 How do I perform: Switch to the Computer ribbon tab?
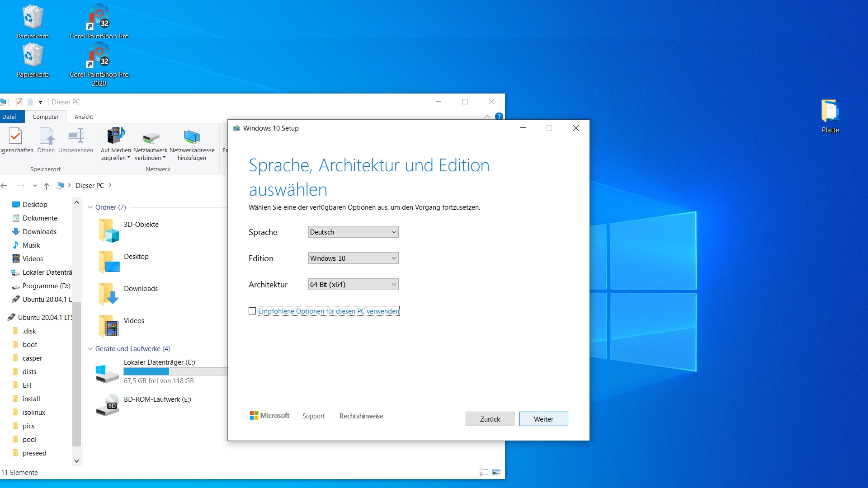click(46, 117)
